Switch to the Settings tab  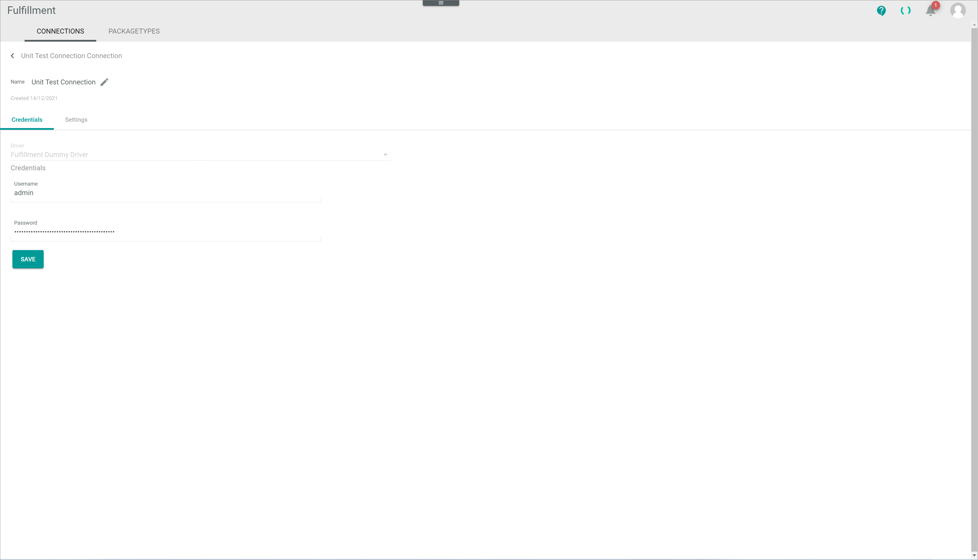click(x=76, y=119)
